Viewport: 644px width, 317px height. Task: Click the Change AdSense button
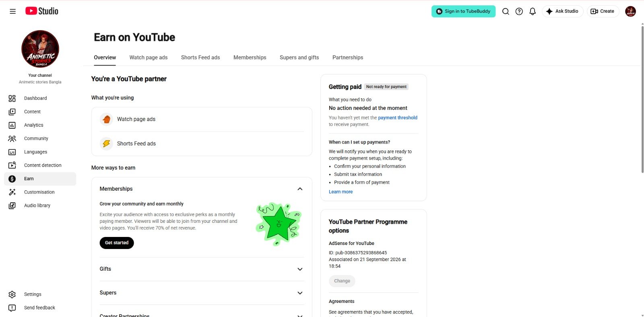[342, 281]
